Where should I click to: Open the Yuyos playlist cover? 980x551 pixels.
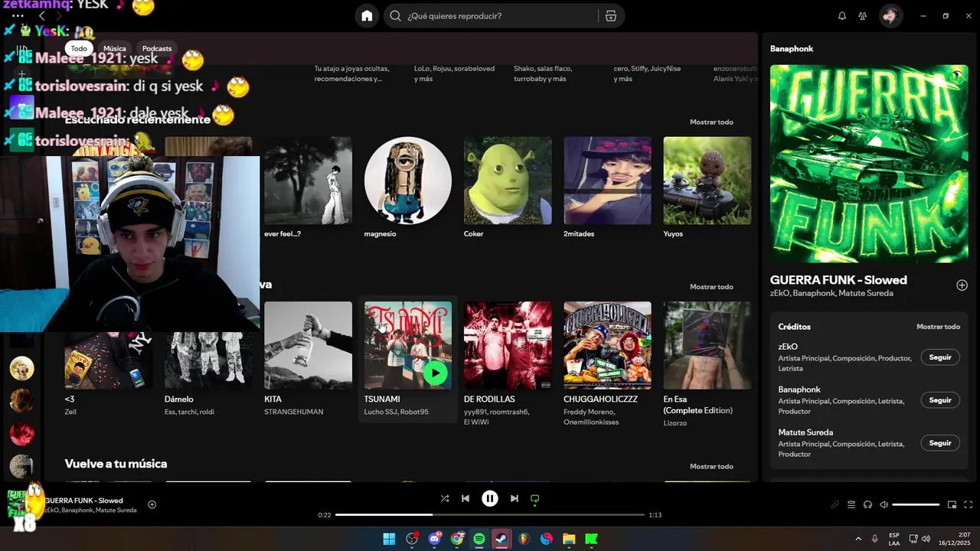707,181
